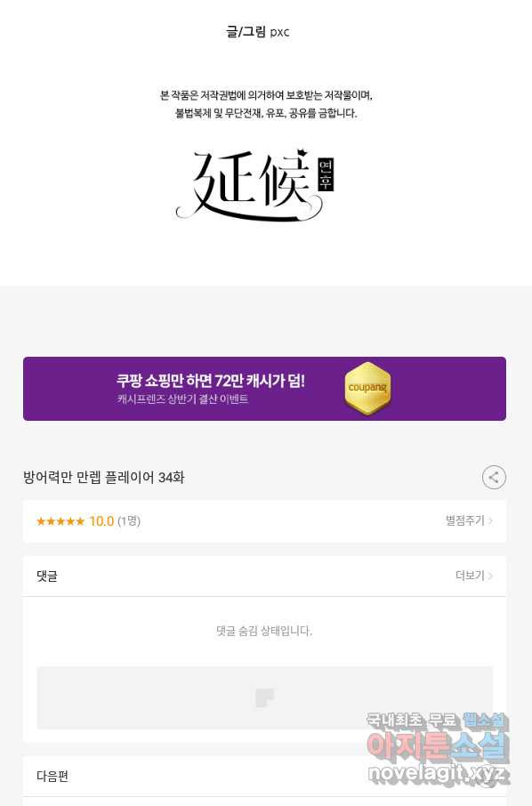
Task: Go to 다음편 next episode
Action: tap(264, 776)
